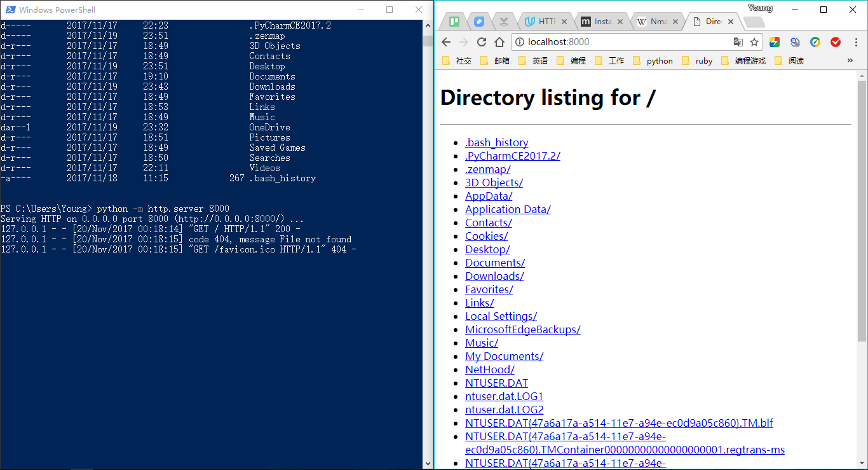868x470 pixels.
Task: Open a new Chrome tab
Action: [x=754, y=22]
